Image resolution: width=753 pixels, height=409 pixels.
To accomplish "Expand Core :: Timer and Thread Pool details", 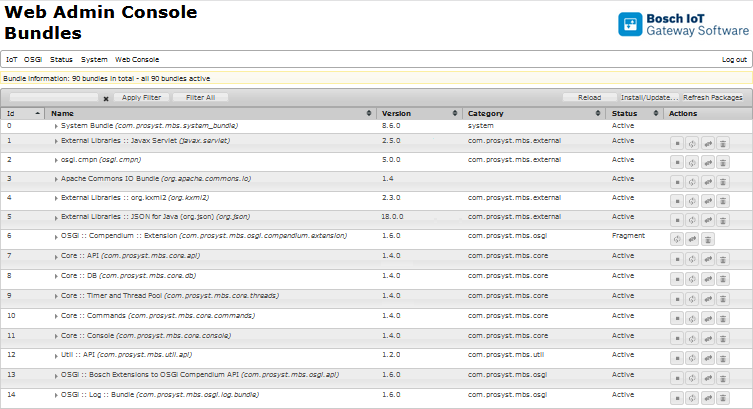I will click(56, 295).
